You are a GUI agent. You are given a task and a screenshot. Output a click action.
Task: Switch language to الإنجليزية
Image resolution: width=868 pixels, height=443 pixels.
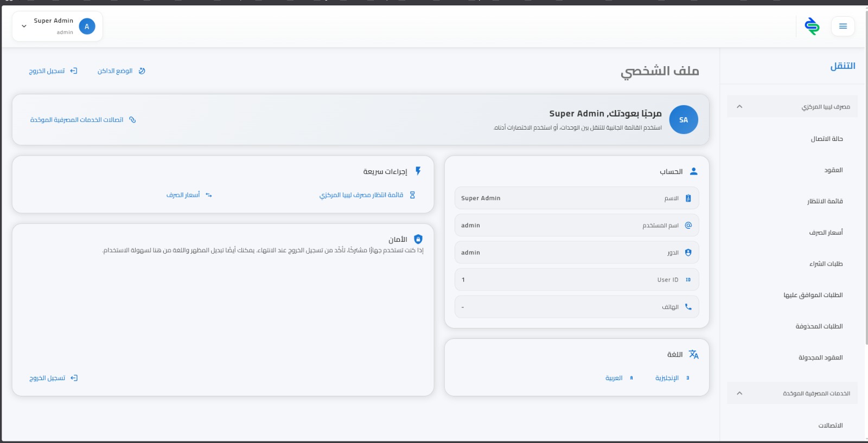tap(672, 378)
